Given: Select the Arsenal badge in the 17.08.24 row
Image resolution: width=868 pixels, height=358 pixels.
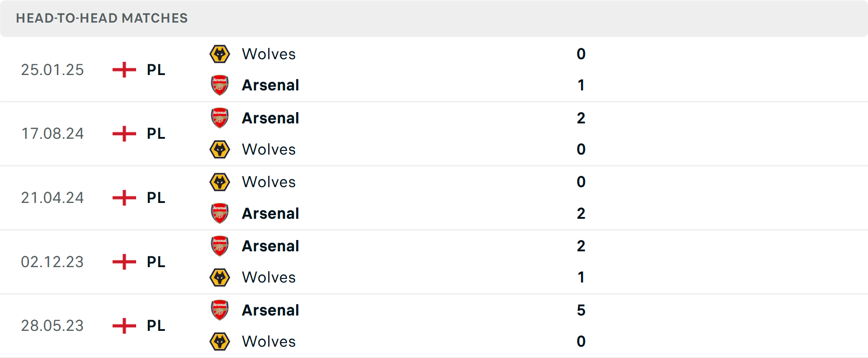Looking at the screenshot, I should point(220,118).
